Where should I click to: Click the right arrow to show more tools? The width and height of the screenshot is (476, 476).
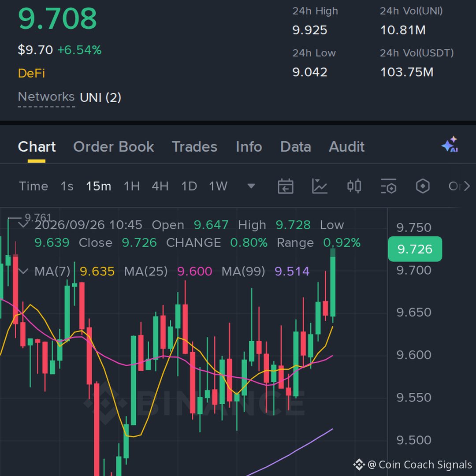(467, 186)
